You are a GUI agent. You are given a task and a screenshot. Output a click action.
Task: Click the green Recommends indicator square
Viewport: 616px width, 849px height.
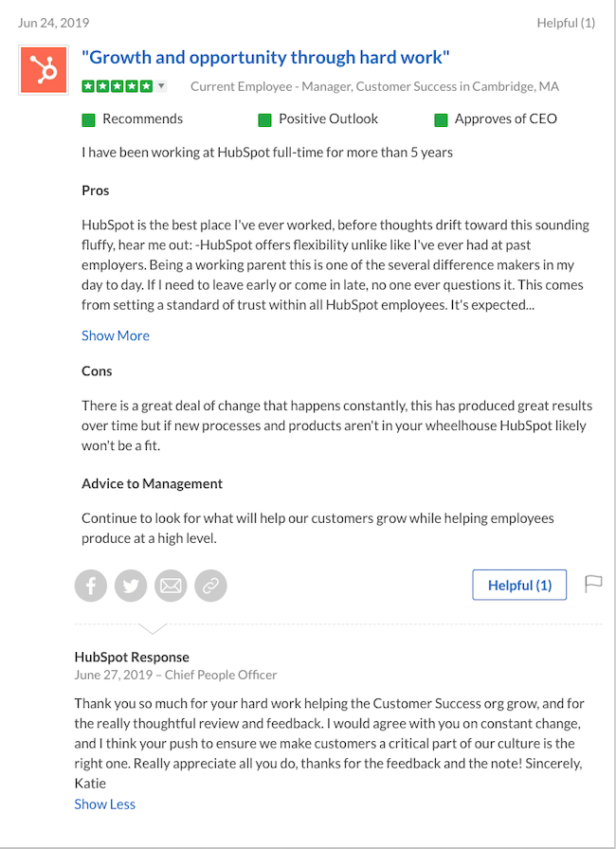click(89, 119)
